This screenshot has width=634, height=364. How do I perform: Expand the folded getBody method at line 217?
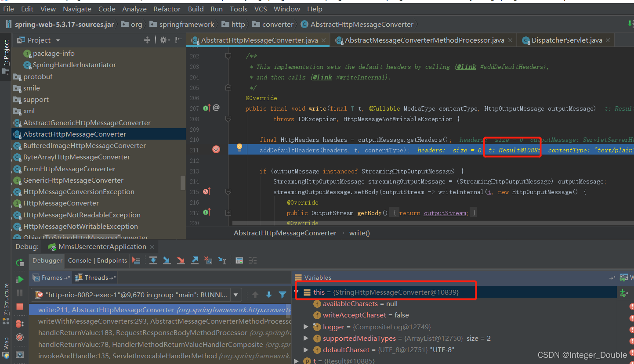[x=228, y=213]
